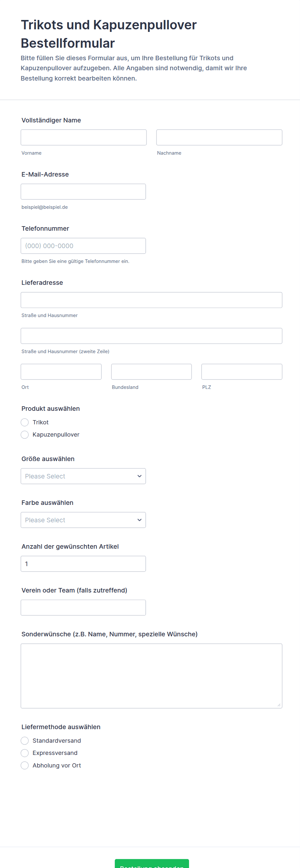This screenshot has height=868, width=300.
Task: Focus the Verein oder Team field
Action: point(83,608)
